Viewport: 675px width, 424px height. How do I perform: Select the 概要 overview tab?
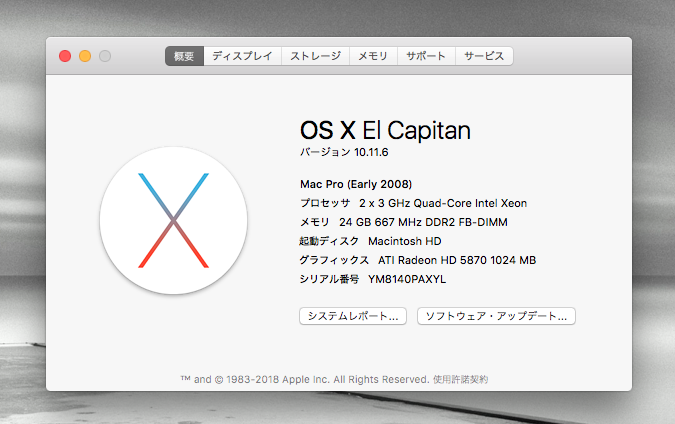tap(184, 56)
